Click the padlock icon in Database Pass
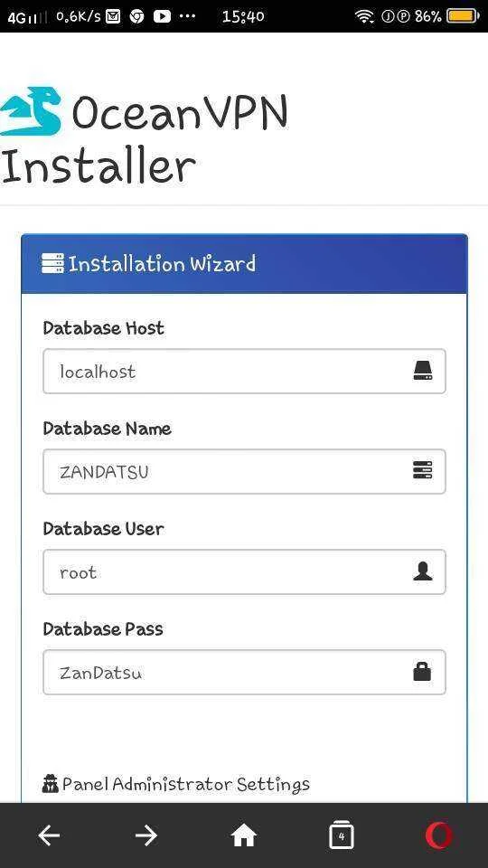Viewport: 488px width, 868px height. (x=422, y=672)
